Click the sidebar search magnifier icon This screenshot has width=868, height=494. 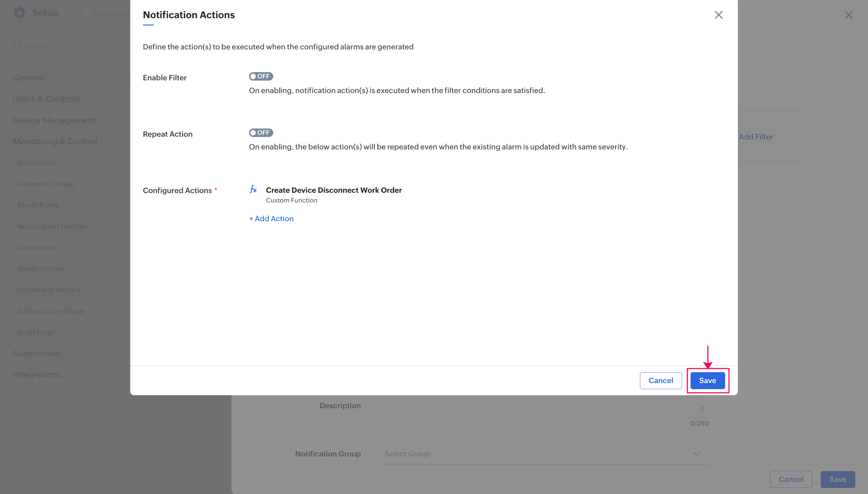[x=17, y=46]
